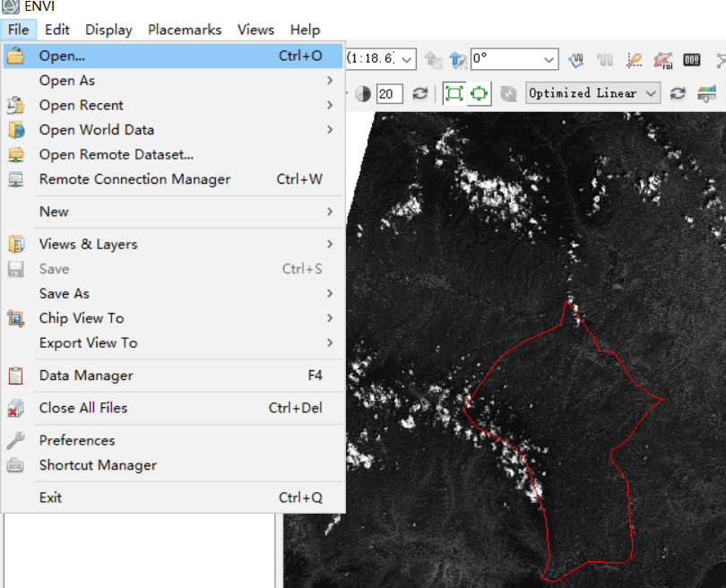The height and width of the screenshot is (588, 726).
Task: Open the Placemarks menu
Action: (185, 30)
